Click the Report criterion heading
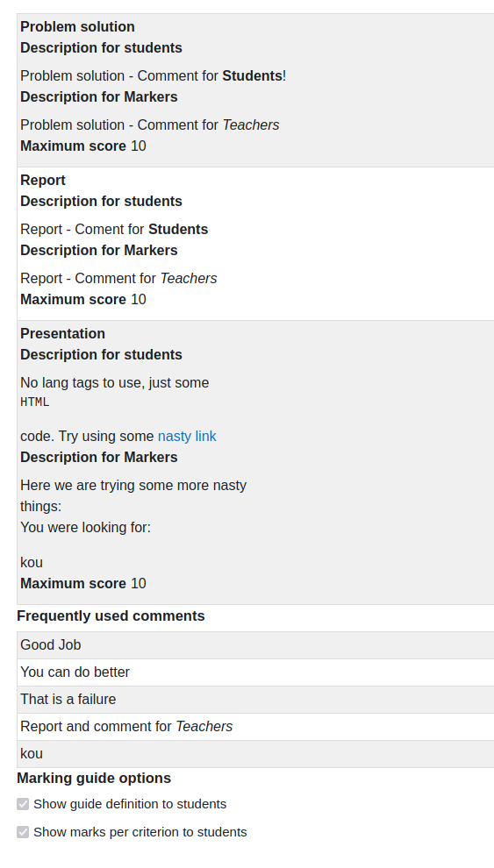The height and width of the screenshot is (868, 494). point(43,180)
